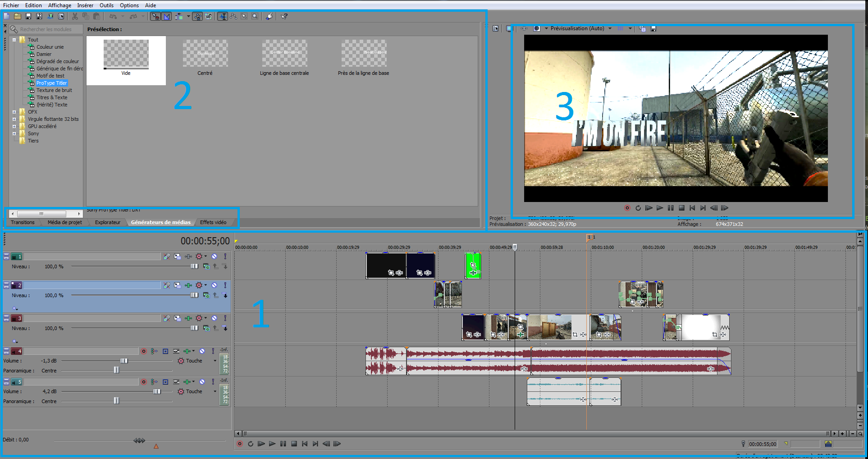This screenshot has width=868, height=459.
Task: Solo track 2 with the exclamation button
Action: (225, 285)
